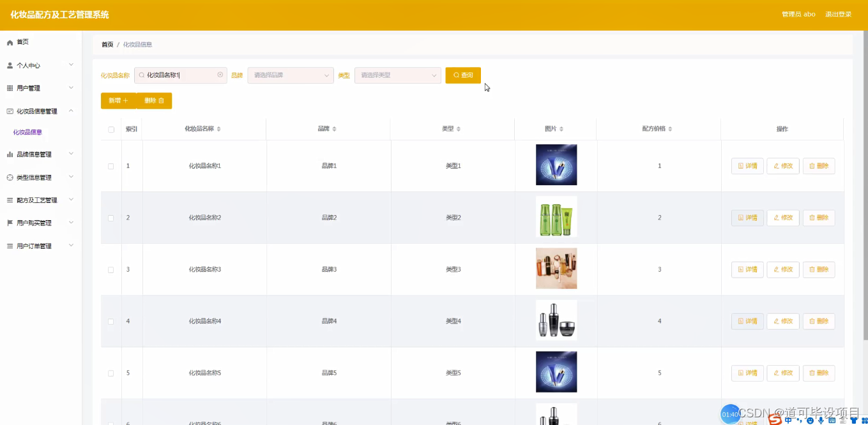Click the flag icon beside 用户购买管理
Screen dimensions: 868x425
pos(10,223)
